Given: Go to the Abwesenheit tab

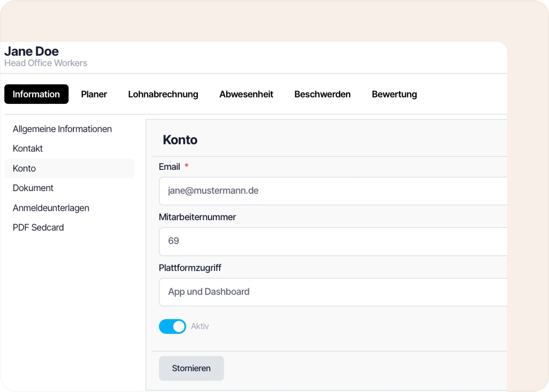Looking at the screenshot, I should 246,94.
